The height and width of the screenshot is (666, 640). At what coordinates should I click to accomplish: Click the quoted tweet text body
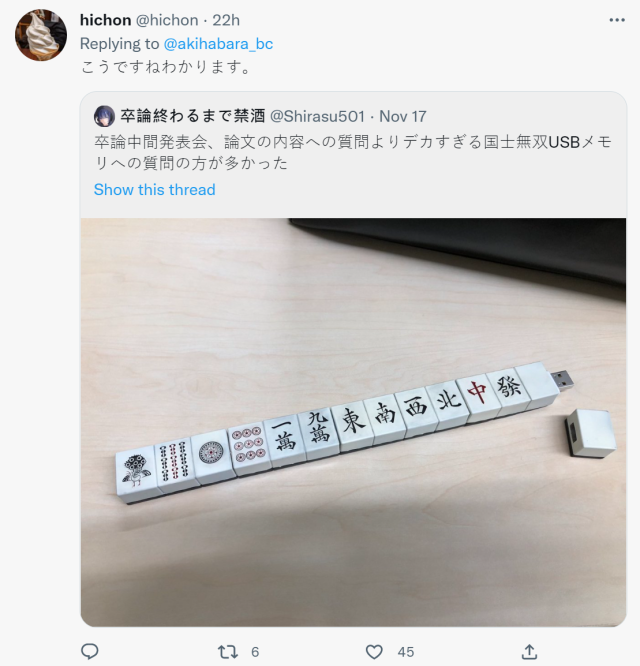[x=353, y=152]
